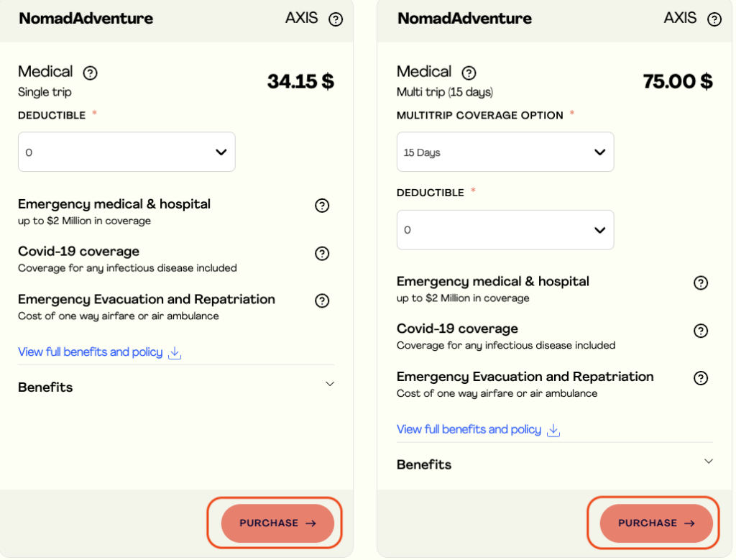Open Medical help icon on single trip plan
Screen dimensions: 736x560
[x=90, y=73]
